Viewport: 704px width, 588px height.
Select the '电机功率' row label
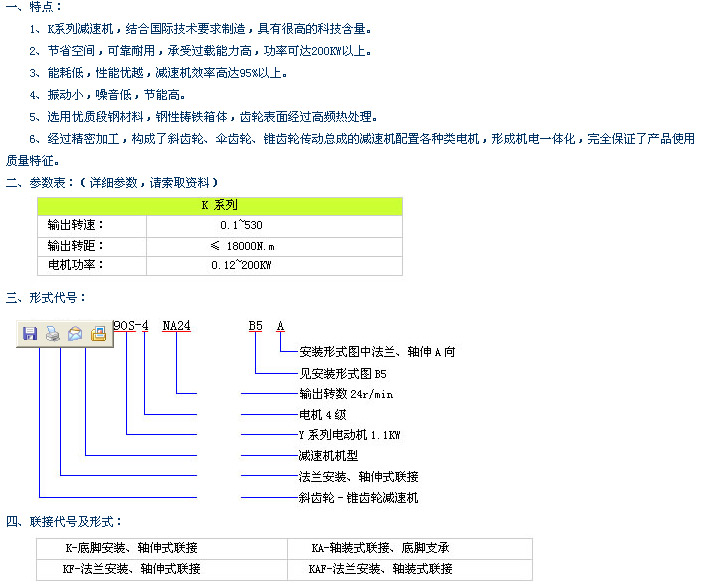(x=76, y=265)
